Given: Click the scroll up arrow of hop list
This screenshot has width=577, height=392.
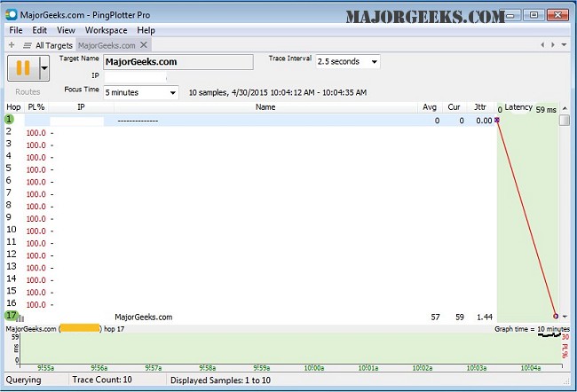Looking at the screenshot, I should [x=565, y=108].
